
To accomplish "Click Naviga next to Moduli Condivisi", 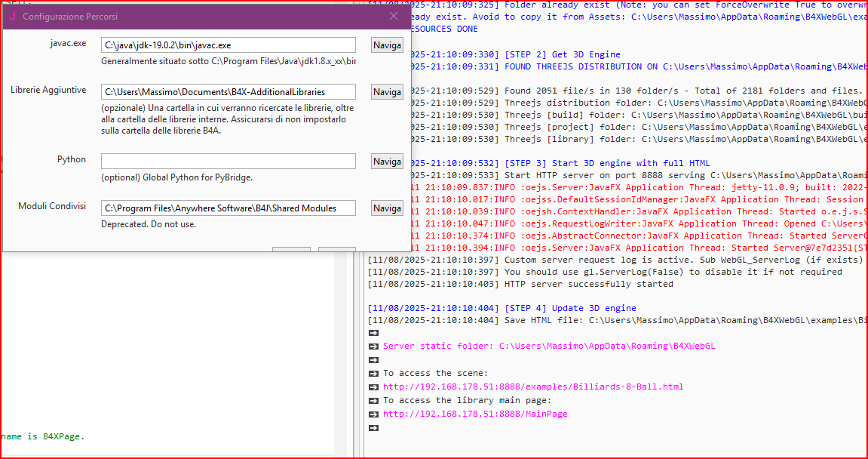I will [387, 208].
